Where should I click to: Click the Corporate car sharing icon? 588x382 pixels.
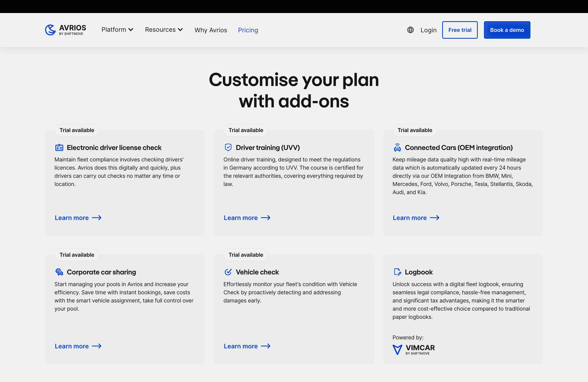59,272
